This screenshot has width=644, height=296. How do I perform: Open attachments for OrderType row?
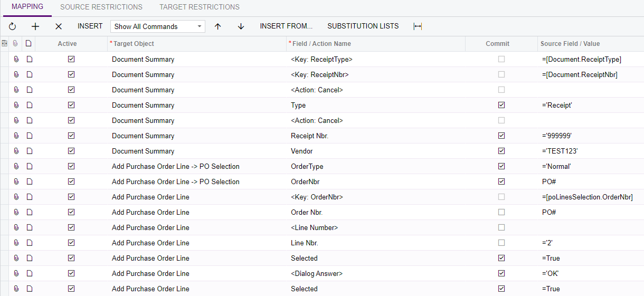[16, 166]
